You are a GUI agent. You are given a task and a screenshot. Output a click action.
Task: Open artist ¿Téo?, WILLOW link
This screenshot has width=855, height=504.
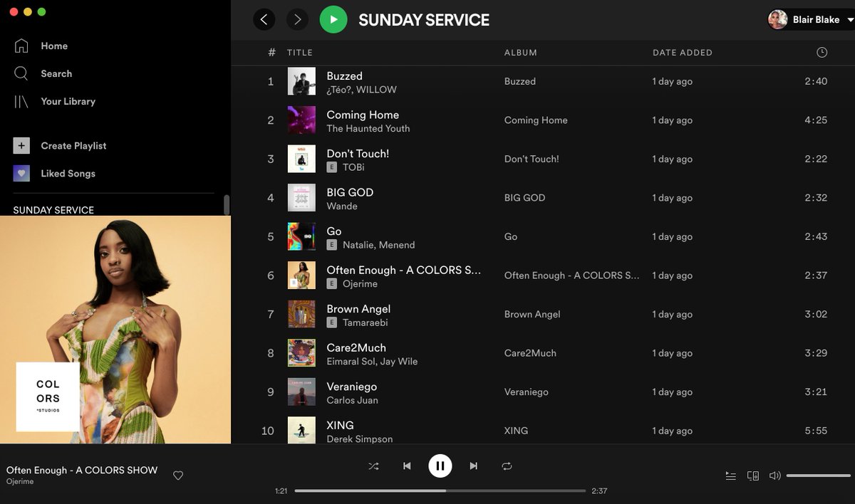click(x=361, y=90)
